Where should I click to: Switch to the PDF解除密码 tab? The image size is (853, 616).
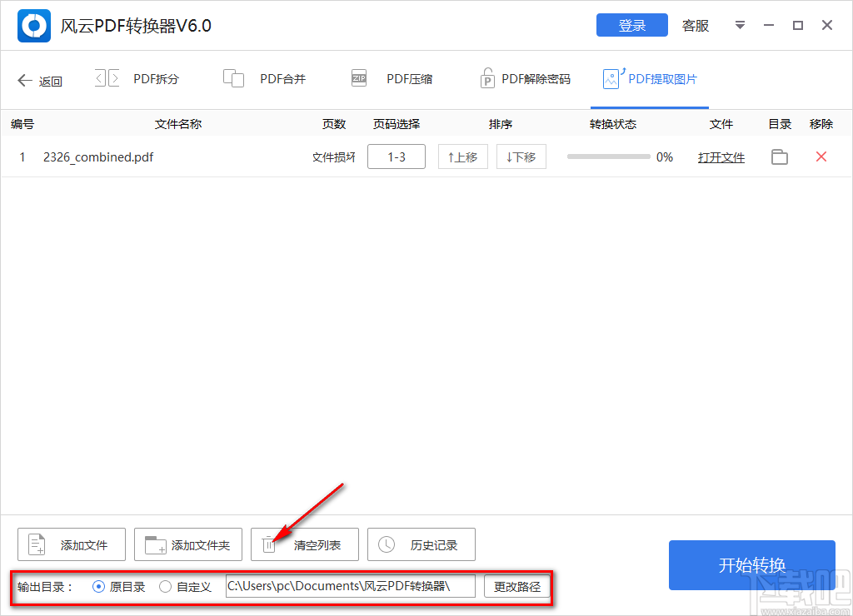(x=526, y=77)
